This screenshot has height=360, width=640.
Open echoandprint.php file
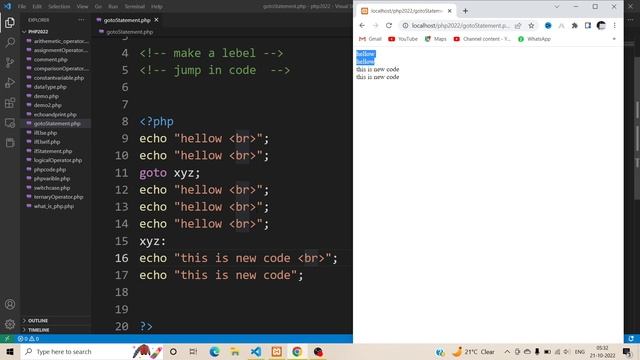pos(55,114)
